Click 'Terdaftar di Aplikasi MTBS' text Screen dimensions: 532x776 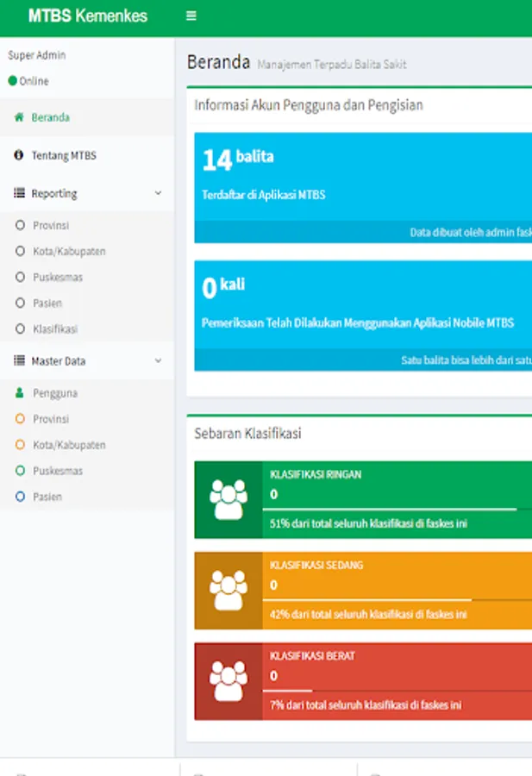point(263,195)
